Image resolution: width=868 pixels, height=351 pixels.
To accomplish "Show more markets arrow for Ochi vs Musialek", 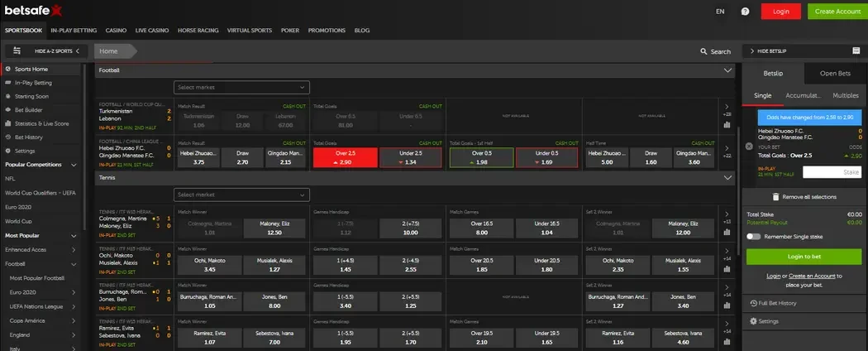I will coord(727,251).
